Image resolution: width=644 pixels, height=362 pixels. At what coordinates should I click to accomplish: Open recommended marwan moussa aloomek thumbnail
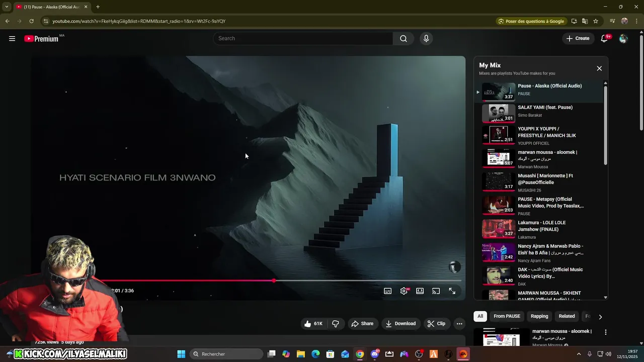[x=502, y=337]
